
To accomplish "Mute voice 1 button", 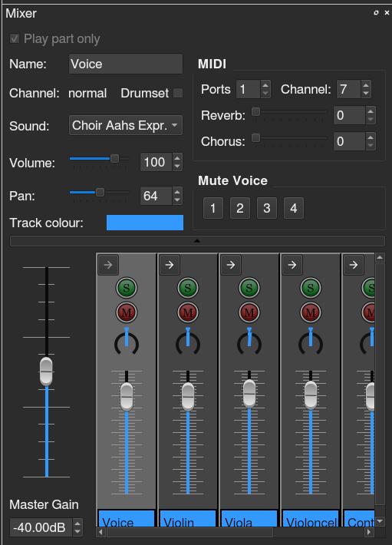I will (212, 208).
